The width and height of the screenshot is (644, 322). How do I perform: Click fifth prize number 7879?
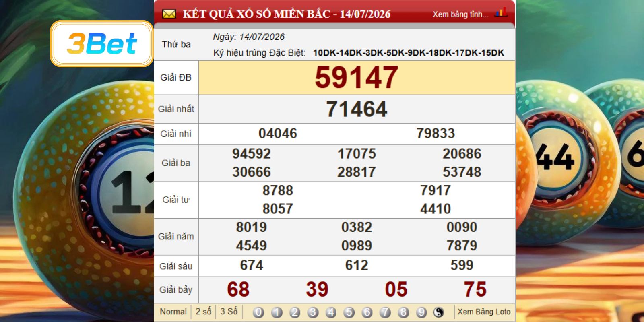(462, 246)
